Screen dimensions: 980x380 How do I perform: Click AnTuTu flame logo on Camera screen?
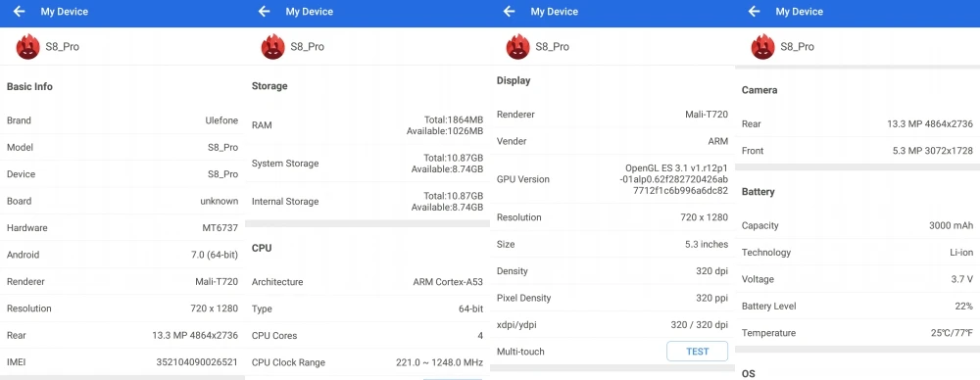pyautogui.click(x=762, y=46)
